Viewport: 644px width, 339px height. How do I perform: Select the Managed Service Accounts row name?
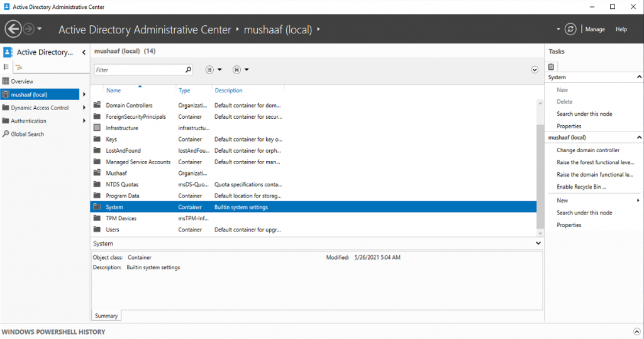pos(138,162)
